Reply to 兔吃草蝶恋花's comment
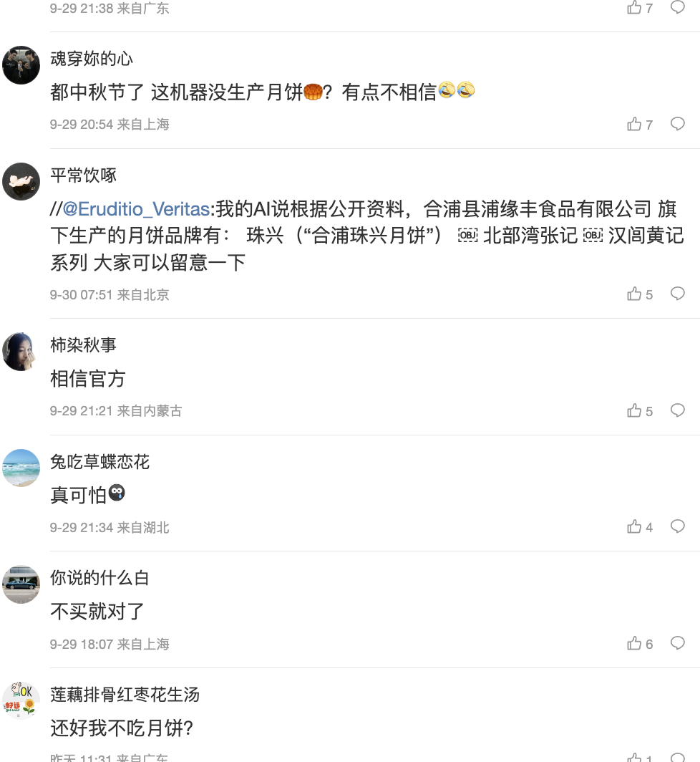Viewport: 700px width, 762px height. [x=677, y=528]
